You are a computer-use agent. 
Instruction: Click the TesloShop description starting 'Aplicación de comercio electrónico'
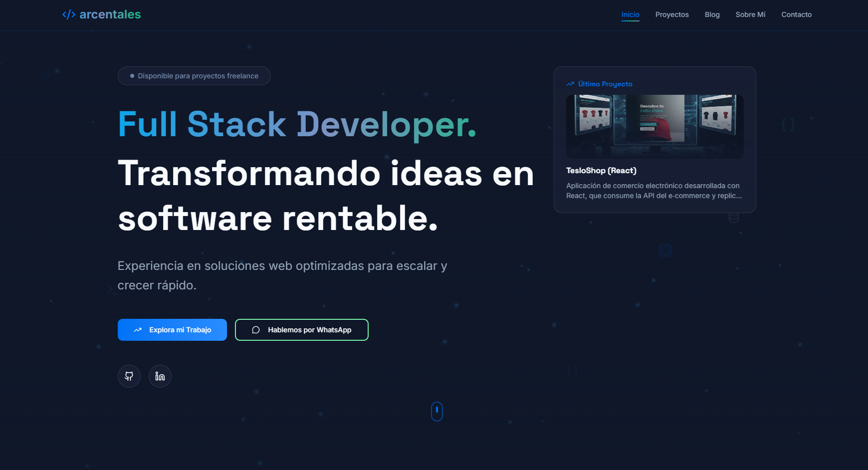tap(654, 191)
